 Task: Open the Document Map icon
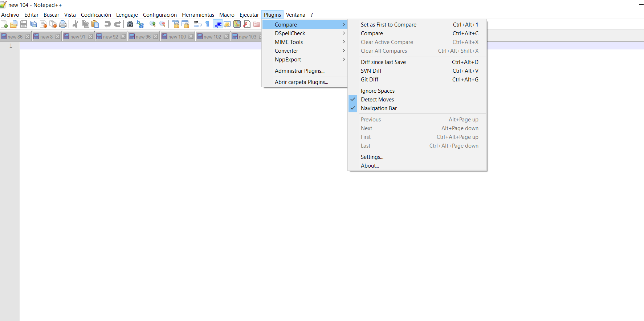click(x=237, y=24)
